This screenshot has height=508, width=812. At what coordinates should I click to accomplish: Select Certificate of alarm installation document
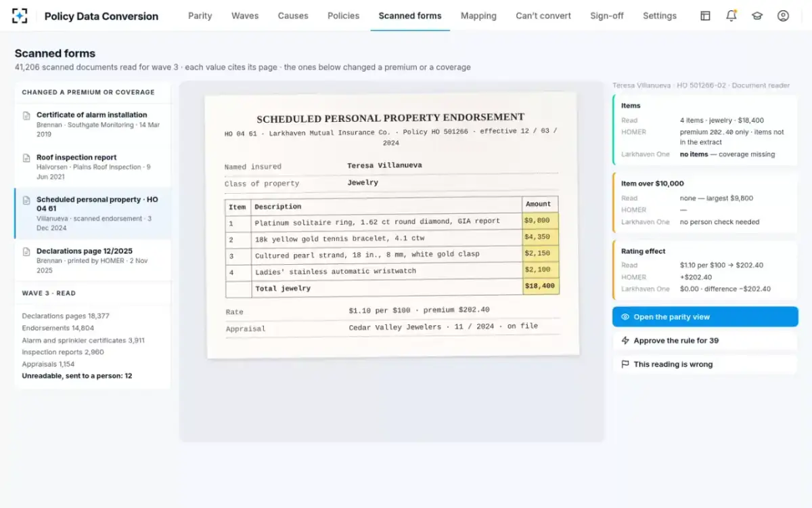pos(93,124)
